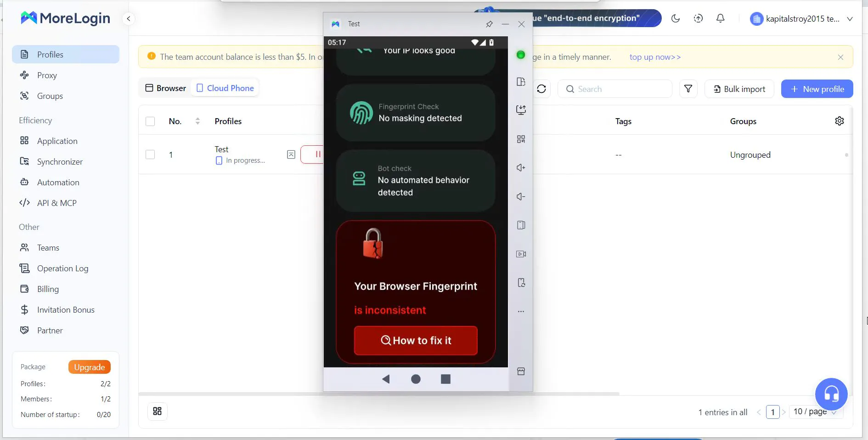Click How to fix it button
The width and height of the screenshot is (868, 440).
[416, 340]
